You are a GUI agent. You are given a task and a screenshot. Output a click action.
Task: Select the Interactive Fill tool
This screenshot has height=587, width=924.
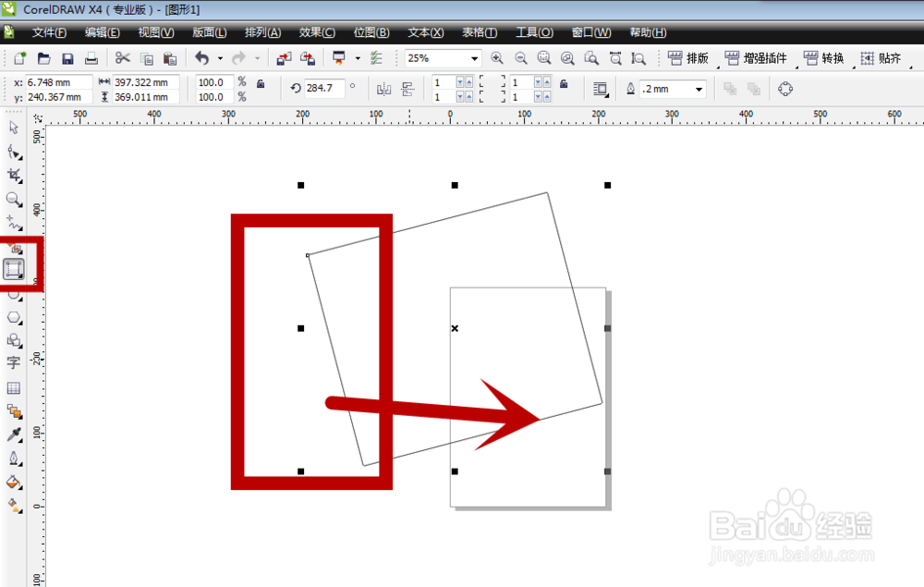pyautogui.click(x=14, y=506)
